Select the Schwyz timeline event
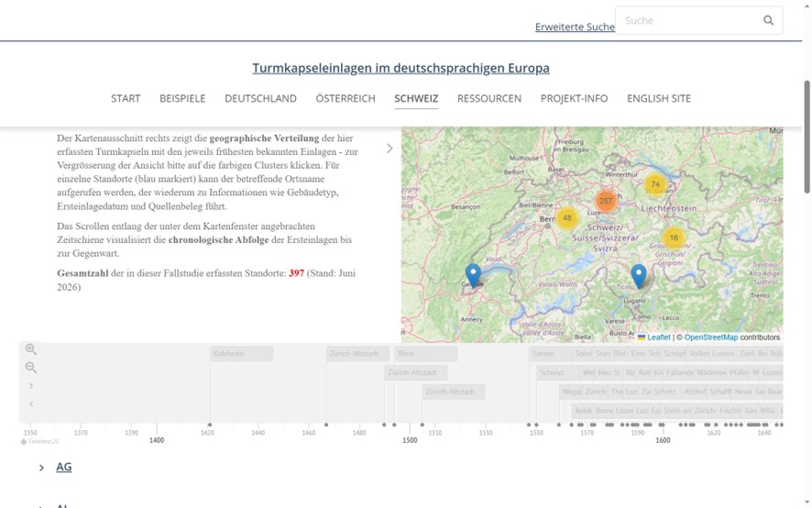The height and width of the screenshot is (508, 812). pos(558,372)
